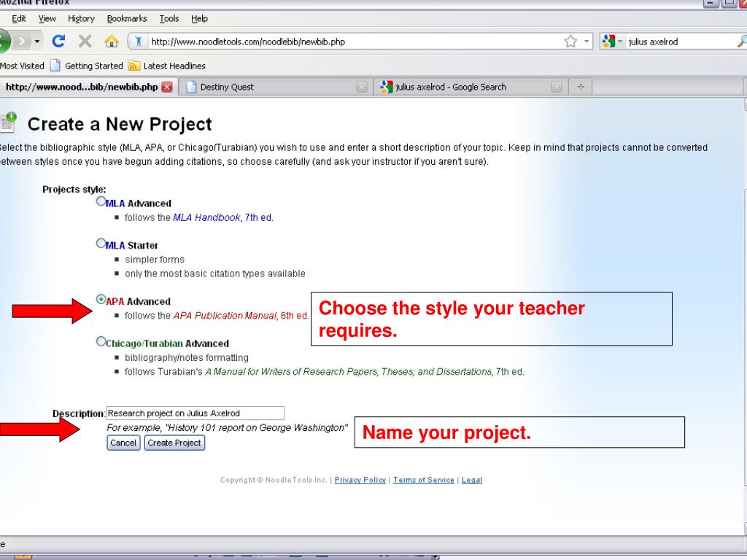Open the Help menu

pyautogui.click(x=200, y=18)
